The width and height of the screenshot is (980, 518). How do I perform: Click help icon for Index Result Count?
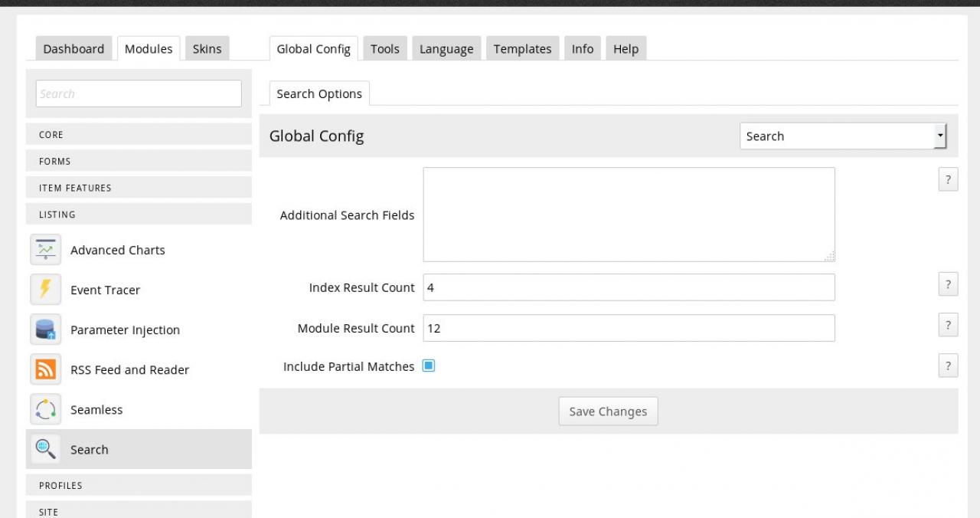[x=948, y=285]
